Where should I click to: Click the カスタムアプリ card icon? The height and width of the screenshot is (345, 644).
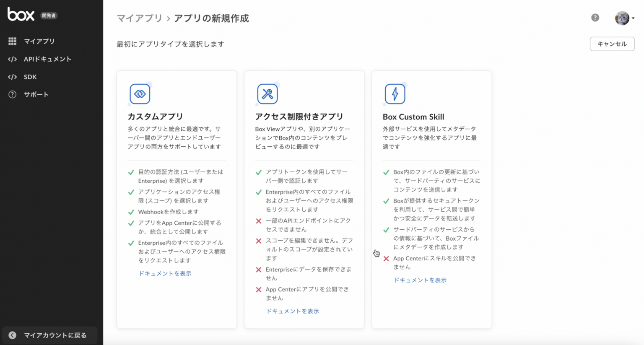tap(140, 93)
